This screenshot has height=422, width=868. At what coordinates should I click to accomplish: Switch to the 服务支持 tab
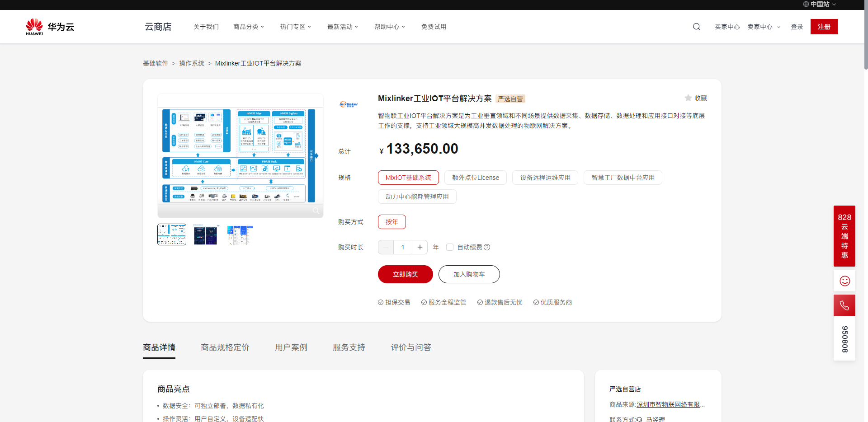pyautogui.click(x=349, y=347)
